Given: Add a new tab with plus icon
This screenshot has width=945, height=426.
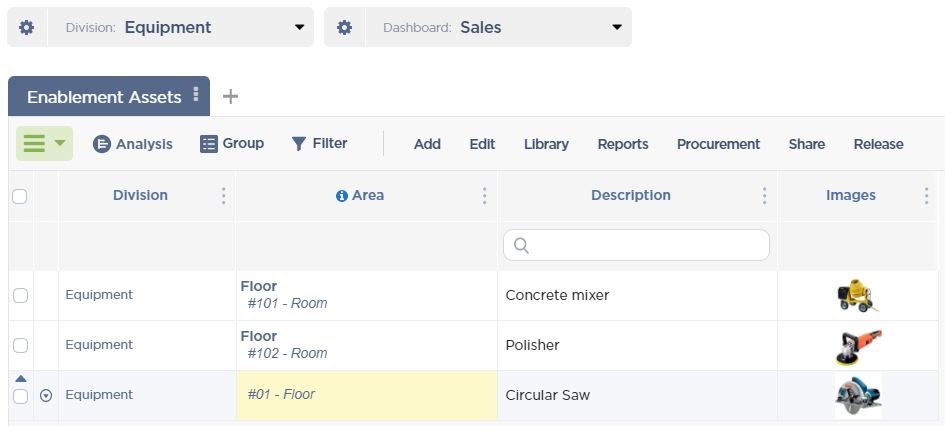Looking at the screenshot, I should click(x=231, y=97).
